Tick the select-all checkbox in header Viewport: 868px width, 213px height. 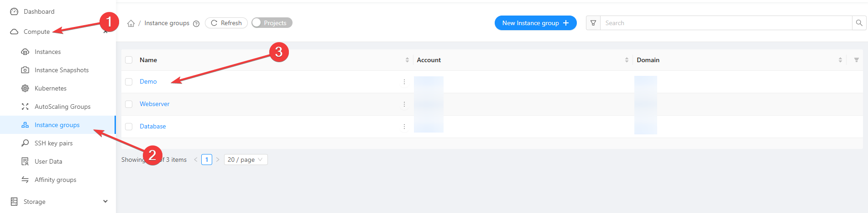[x=129, y=60]
